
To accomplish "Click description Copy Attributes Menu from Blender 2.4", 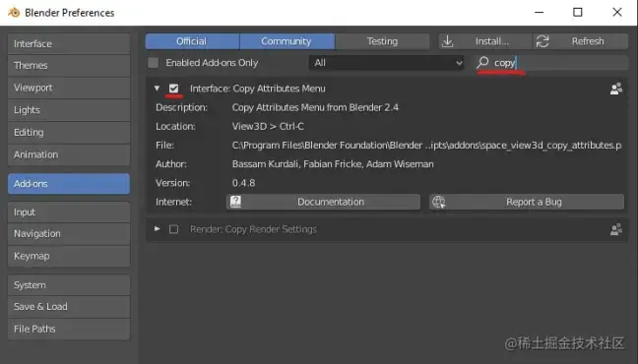I will (x=315, y=107).
